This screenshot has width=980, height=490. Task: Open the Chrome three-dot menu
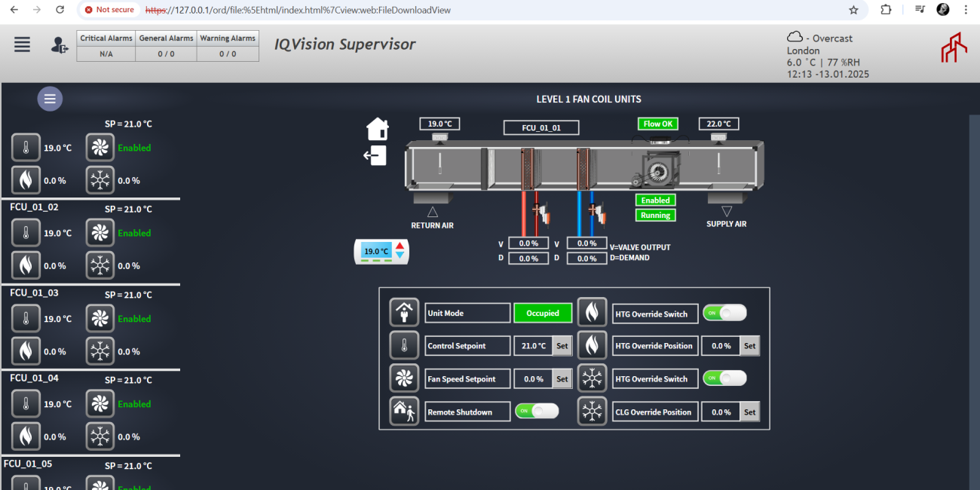966,10
